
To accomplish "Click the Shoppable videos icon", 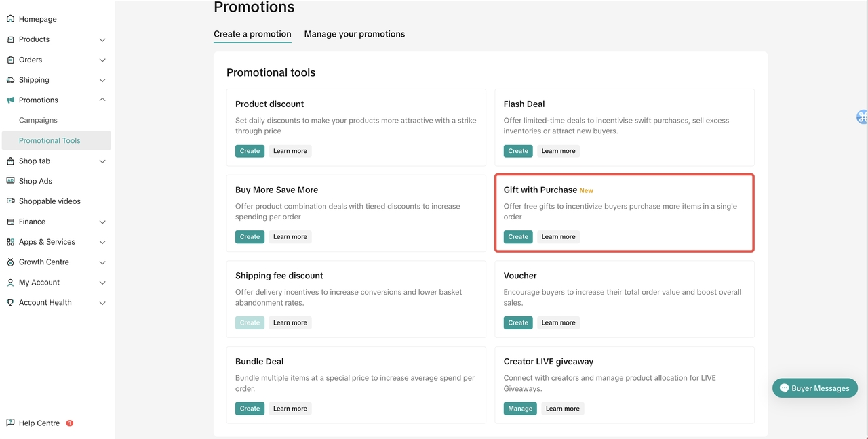I will click(10, 201).
